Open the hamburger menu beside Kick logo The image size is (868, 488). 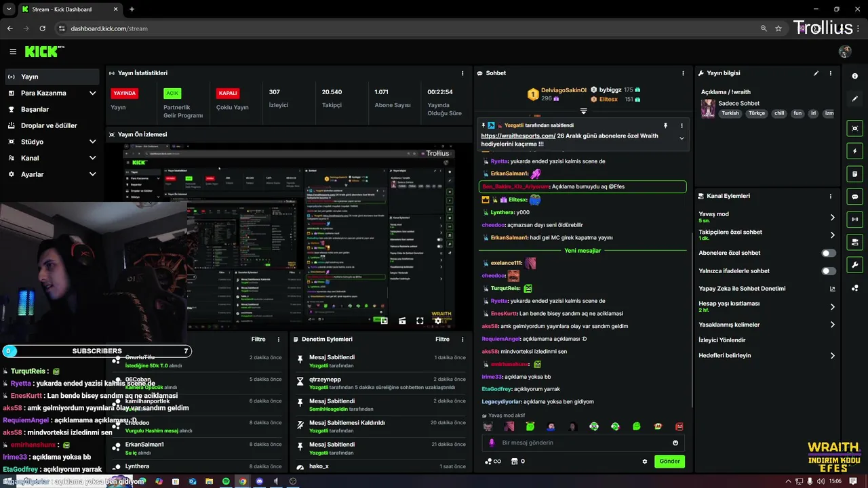[13, 52]
